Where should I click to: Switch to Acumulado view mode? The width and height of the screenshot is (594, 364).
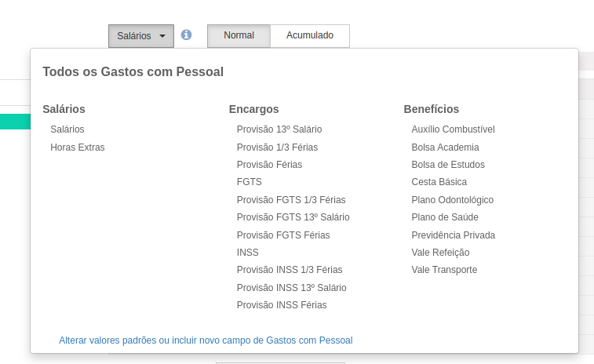point(309,35)
